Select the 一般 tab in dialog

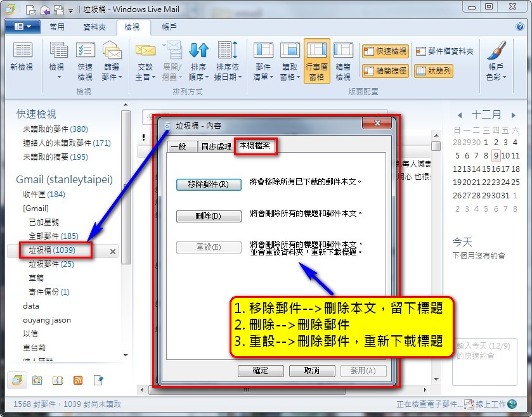[x=182, y=147]
